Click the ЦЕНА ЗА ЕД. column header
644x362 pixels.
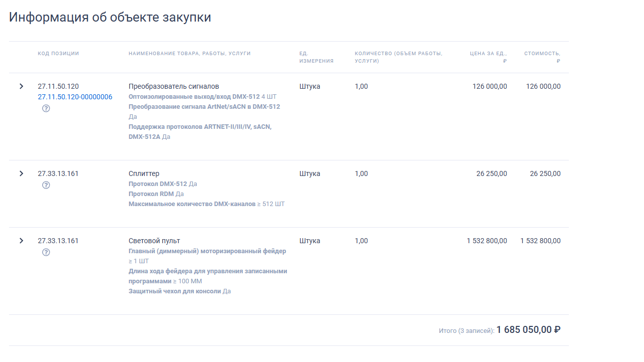(x=488, y=57)
